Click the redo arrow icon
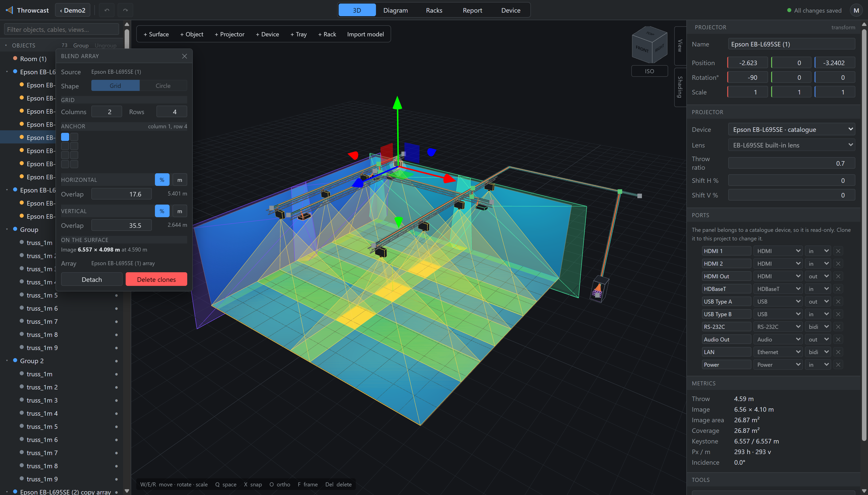Viewport: 868px width, 495px height. pyautogui.click(x=125, y=10)
